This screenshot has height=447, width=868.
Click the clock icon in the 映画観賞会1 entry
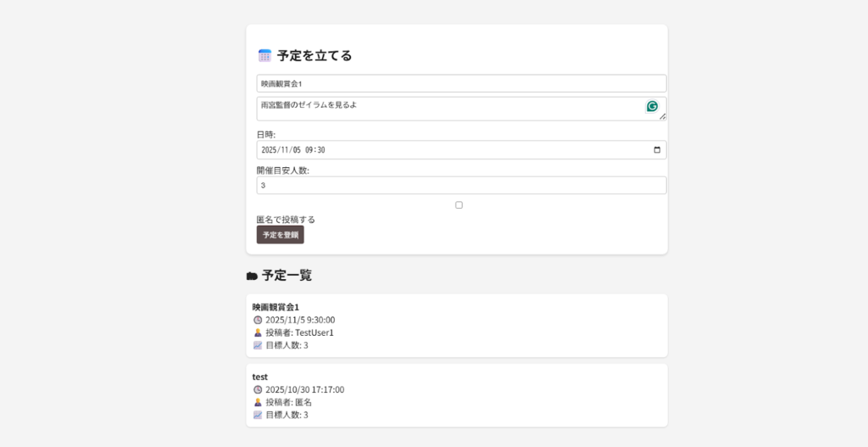coord(258,320)
